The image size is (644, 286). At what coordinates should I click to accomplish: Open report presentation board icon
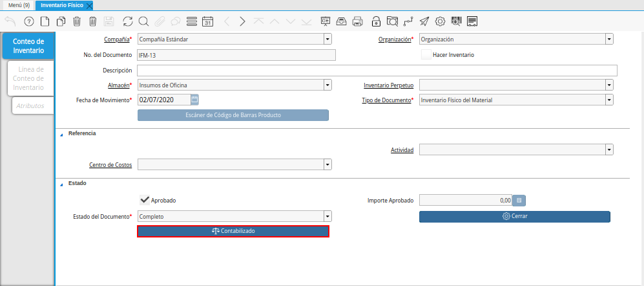click(x=326, y=21)
